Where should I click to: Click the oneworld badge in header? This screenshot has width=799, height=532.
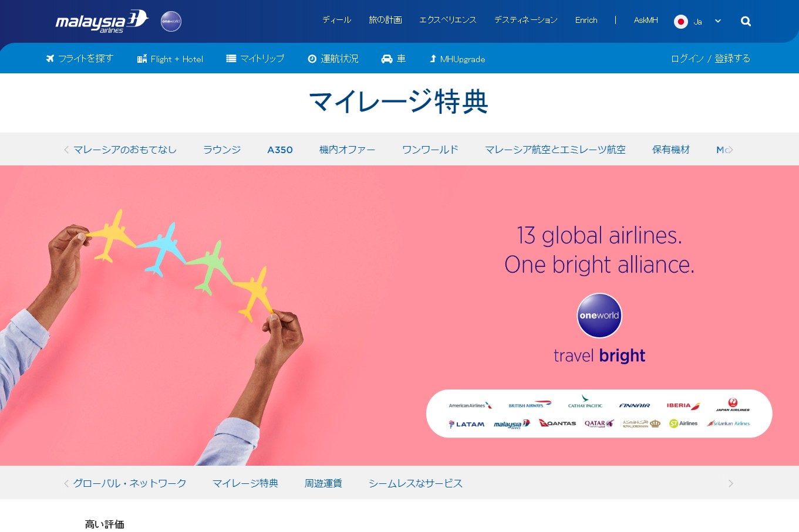(171, 21)
